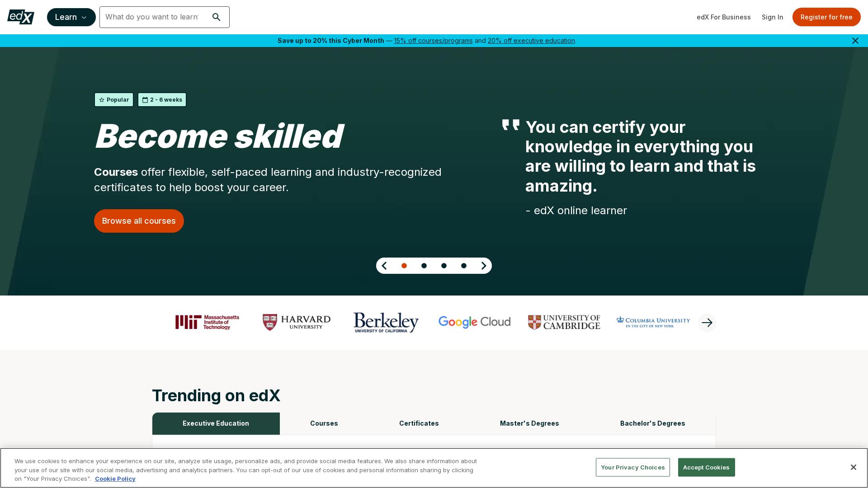868x488 pixels.
Task: Open the Cookie Policy link
Action: pos(115,479)
